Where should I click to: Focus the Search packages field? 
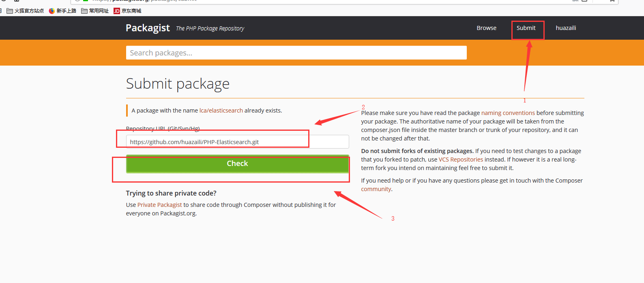point(296,53)
